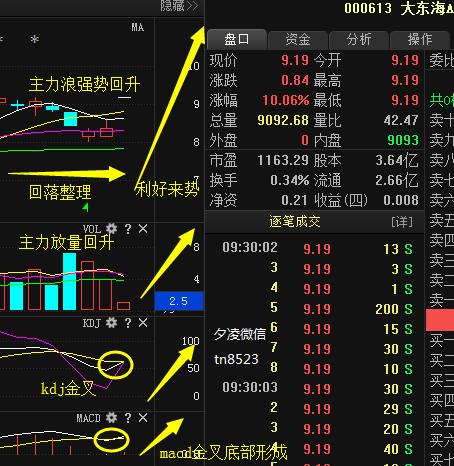Open trade details via [详] link

(x=402, y=222)
